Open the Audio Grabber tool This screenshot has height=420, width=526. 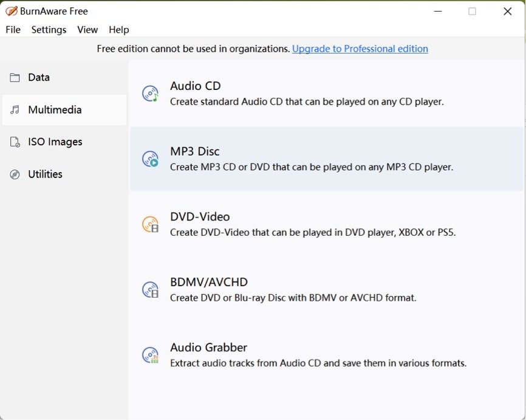pyautogui.click(x=327, y=356)
